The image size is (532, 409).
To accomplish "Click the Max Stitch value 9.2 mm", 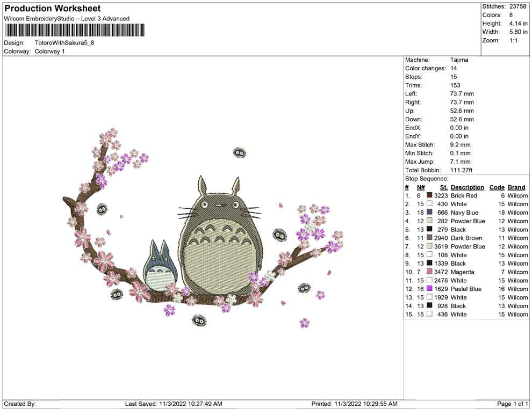I will tap(461, 145).
